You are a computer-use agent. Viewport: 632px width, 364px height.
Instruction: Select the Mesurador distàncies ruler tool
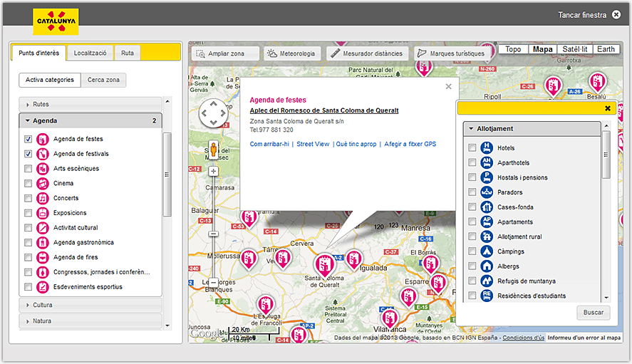(x=366, y=53)
